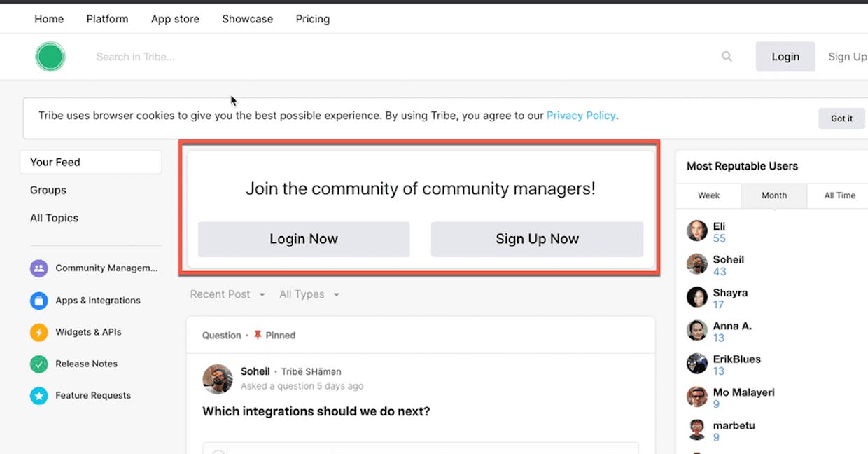This screenshot has width=868, height=454.
Task: Click Eli's avatar in reputable users
Action: (x=697, y=231)
